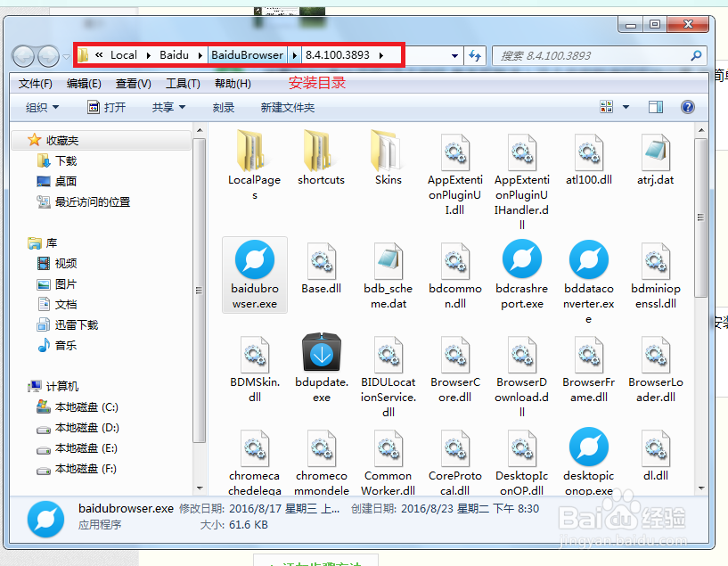Select bddataconverter.exe icon
The image size is (728, 566).
click(589, 259)
